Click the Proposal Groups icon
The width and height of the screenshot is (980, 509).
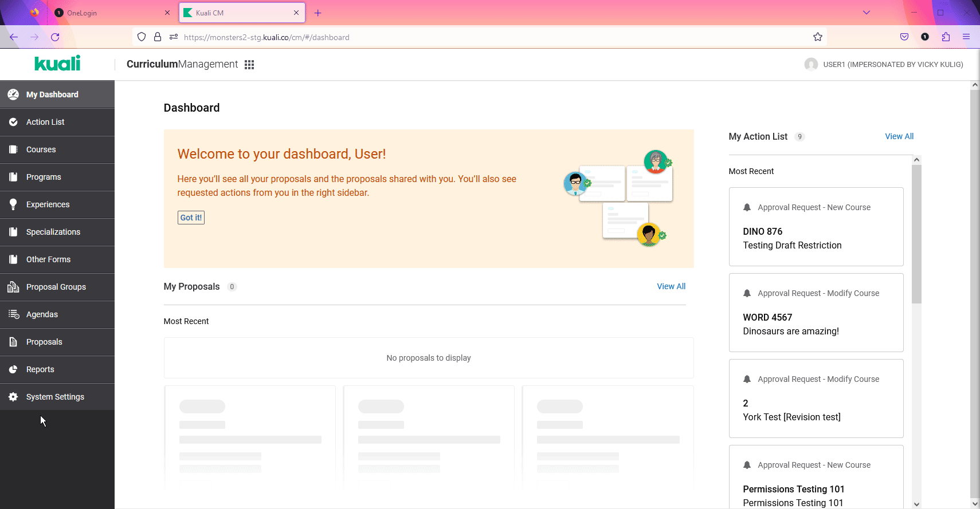coord(13,287)
